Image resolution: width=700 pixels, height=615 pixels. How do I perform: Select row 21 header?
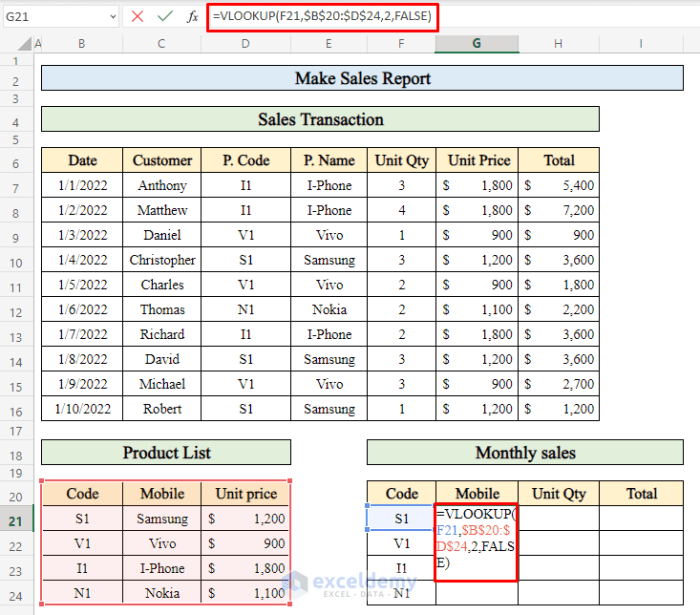click(16, 520)
